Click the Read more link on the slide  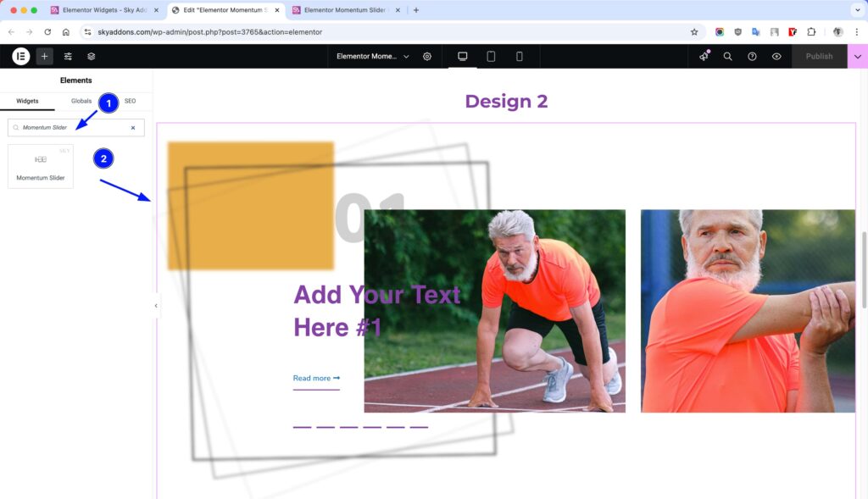coord(316,379)
